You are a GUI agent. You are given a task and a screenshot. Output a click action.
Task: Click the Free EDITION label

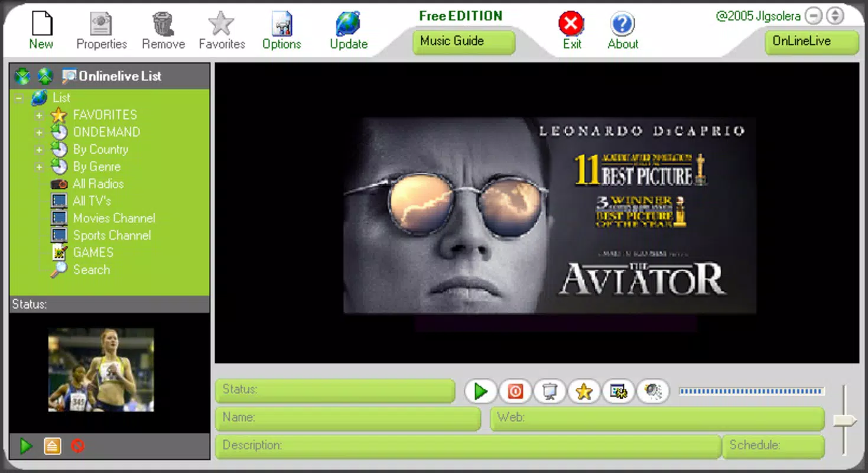point(461,16)
